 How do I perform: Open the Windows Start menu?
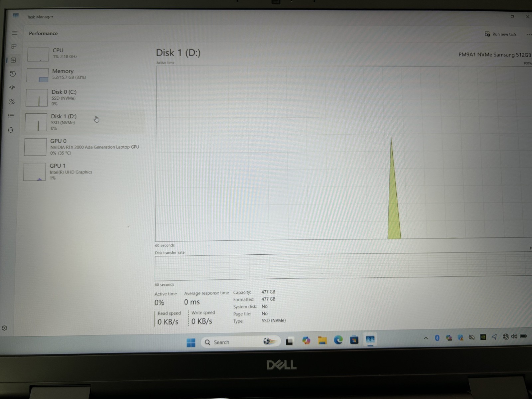pos(191,342)
